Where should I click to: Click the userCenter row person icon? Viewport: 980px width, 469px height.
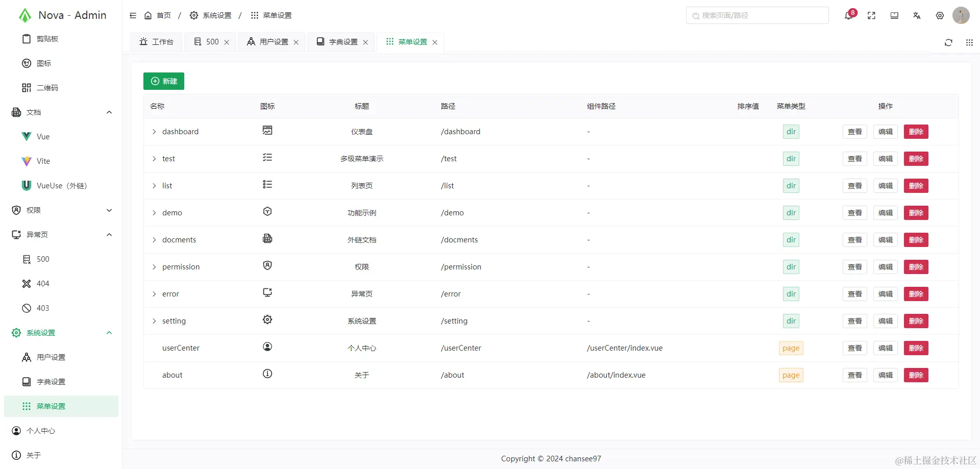click(267, 347)
